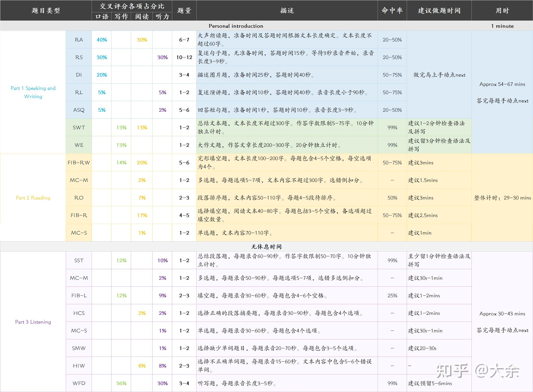The image size is (533, 392).
Task: Select the SWT question type cell
Action: (x=79, y=127)
